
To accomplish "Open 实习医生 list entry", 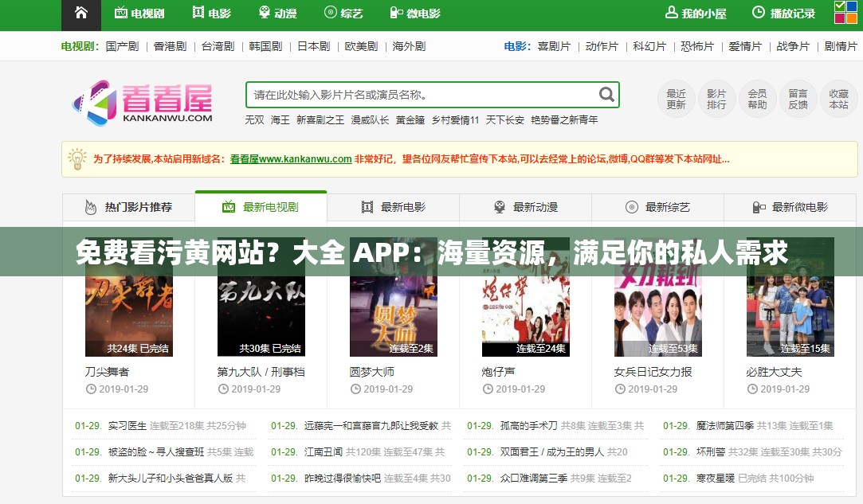I will (x=127, y=426).
